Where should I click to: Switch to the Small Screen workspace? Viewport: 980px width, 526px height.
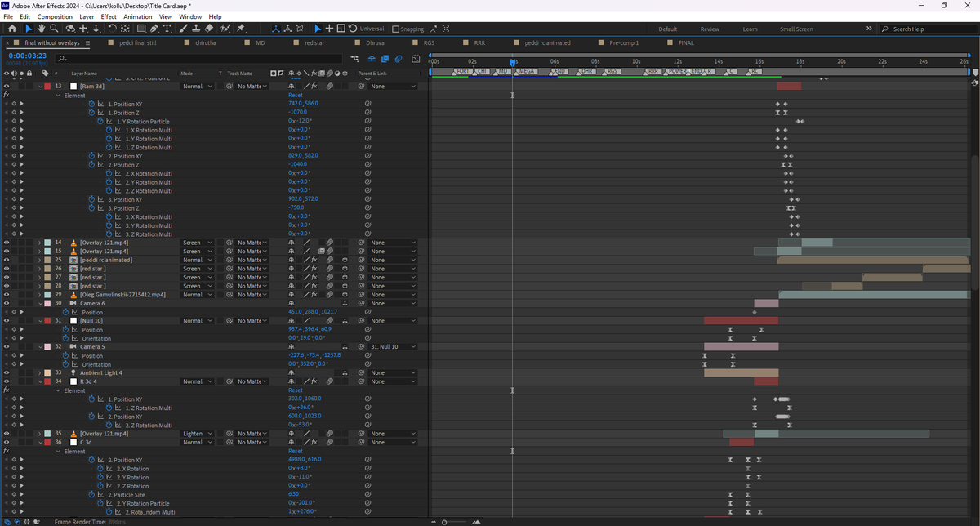coord(796,29)
